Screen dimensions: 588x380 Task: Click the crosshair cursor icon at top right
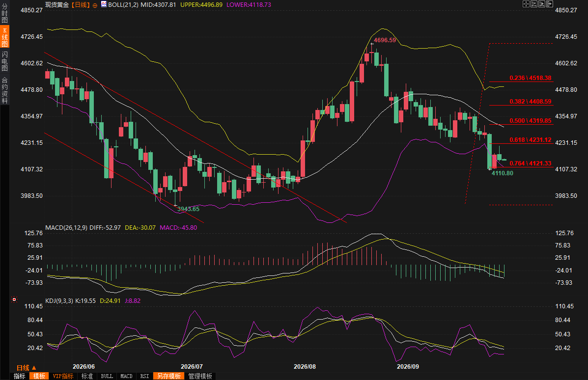coord(526,4)
